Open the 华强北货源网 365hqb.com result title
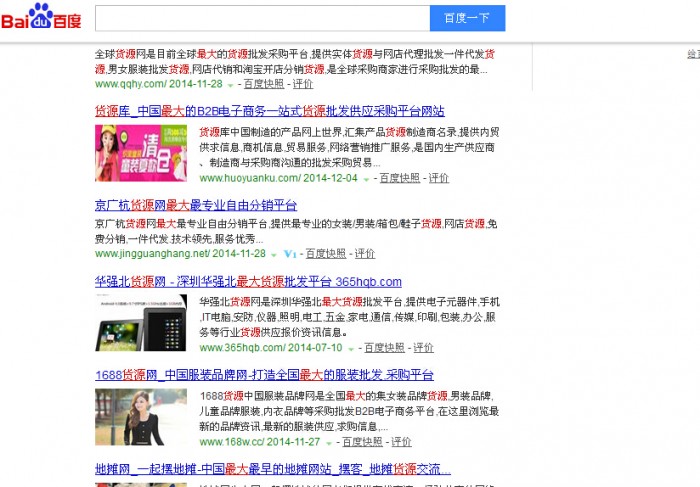The image size is (700, 487). 248,282
